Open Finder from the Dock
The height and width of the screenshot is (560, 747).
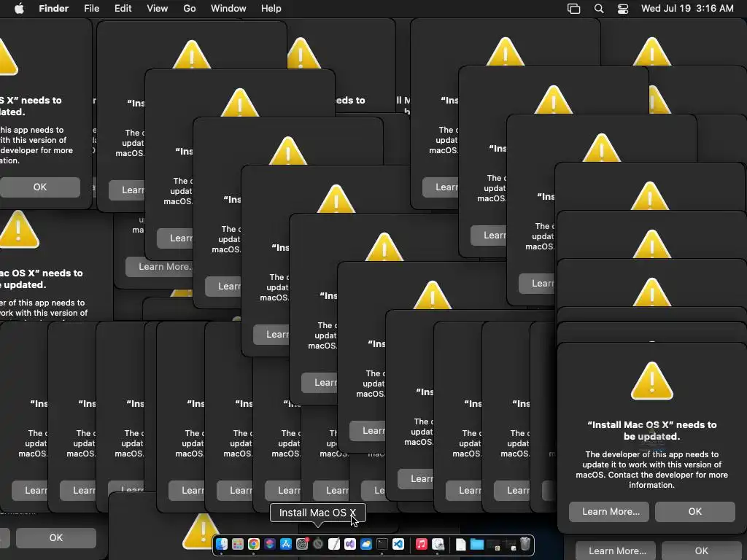coord(222,544)
